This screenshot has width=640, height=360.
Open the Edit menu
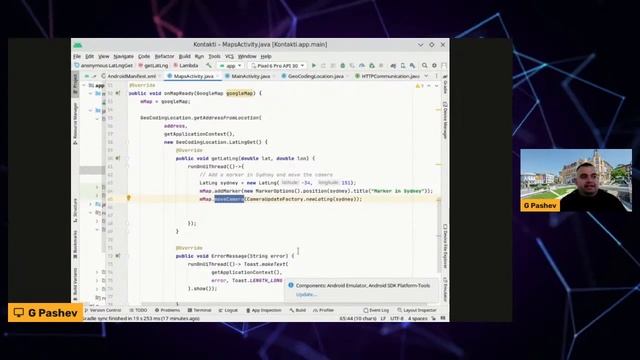(90, 56)
